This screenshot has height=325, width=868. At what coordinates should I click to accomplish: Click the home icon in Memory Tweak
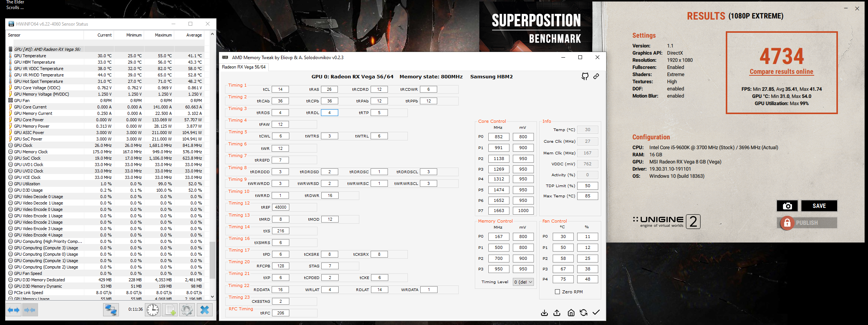coord(571,313)
